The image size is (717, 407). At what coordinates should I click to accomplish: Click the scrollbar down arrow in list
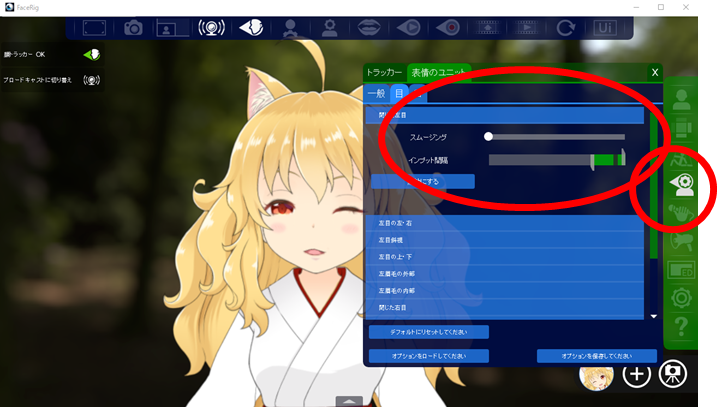[654, 316]
